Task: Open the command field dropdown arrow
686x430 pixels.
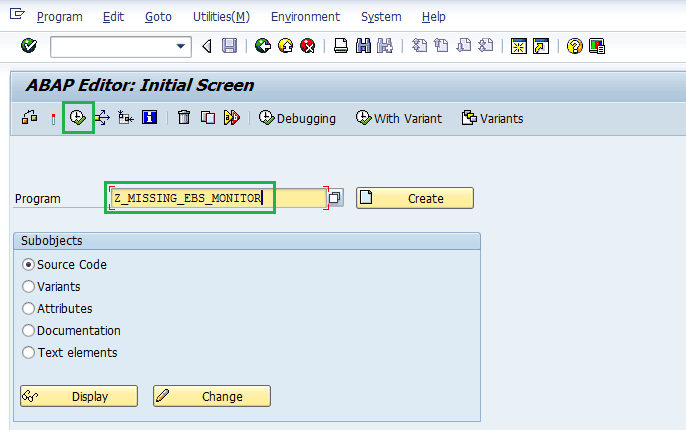Action: pos(180,46)
